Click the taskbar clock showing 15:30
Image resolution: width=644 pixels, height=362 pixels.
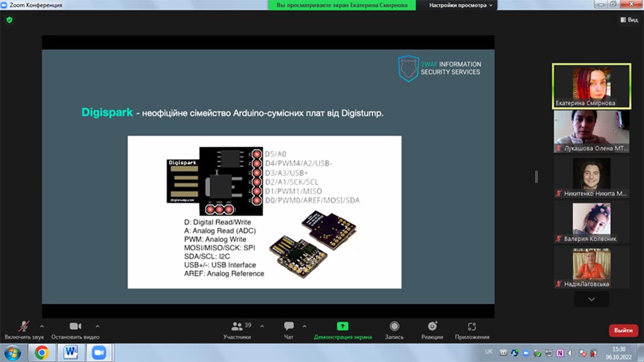(x=619, y=353)
